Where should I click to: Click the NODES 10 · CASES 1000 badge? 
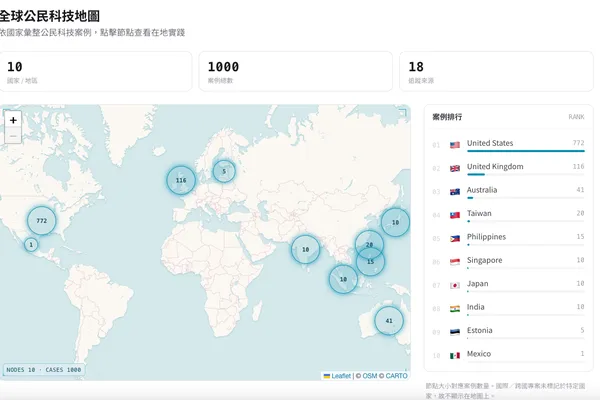(44, 370)
